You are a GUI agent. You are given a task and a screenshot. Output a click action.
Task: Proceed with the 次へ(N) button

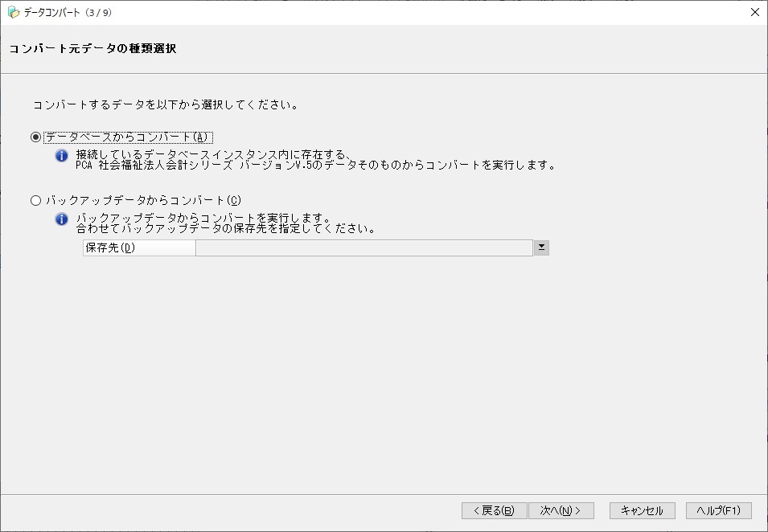coord(561,510)
